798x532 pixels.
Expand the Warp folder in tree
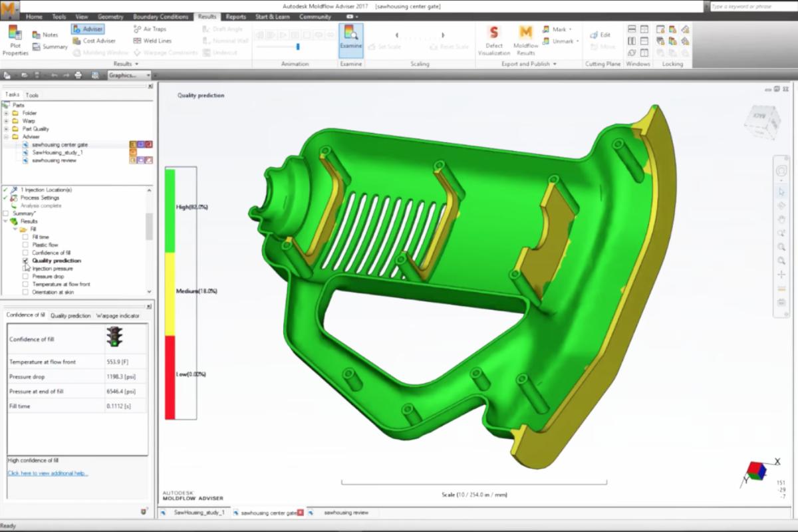tap(6, 121)
